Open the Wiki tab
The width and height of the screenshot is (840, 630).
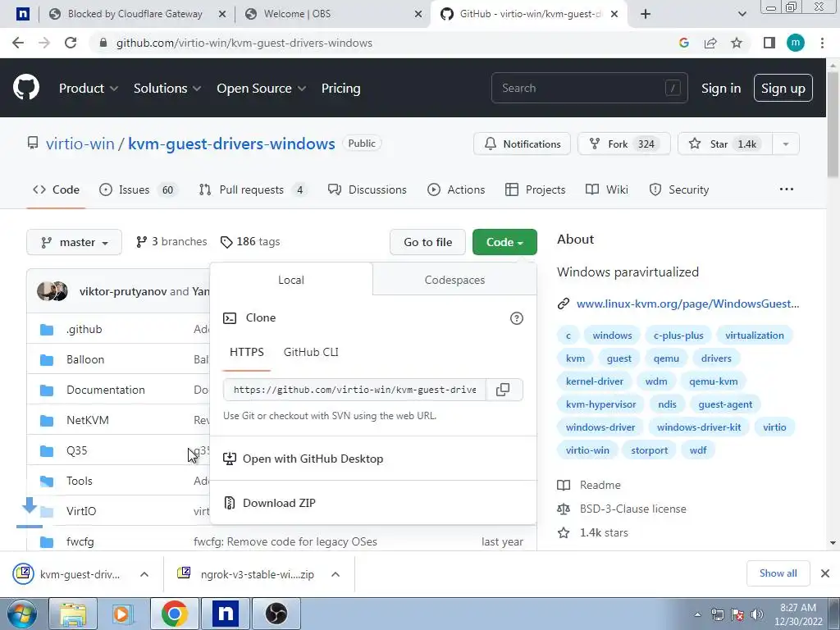click(x=607, y=189)
